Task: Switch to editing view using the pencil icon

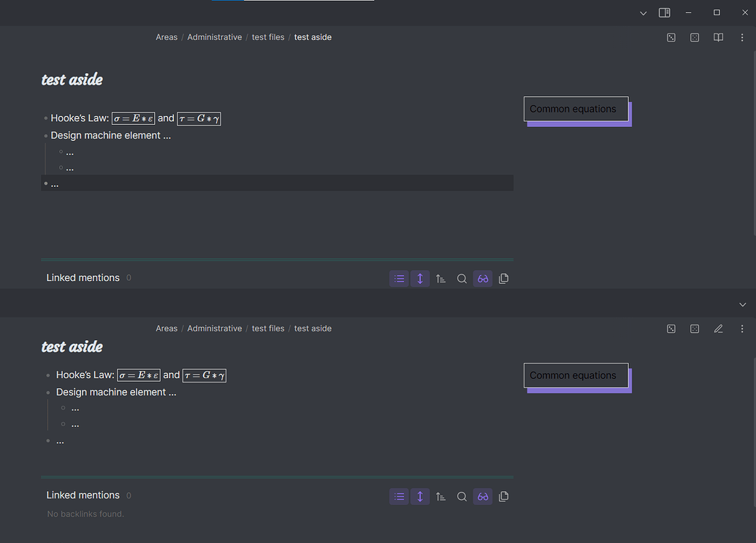Action: pos(718,328)
